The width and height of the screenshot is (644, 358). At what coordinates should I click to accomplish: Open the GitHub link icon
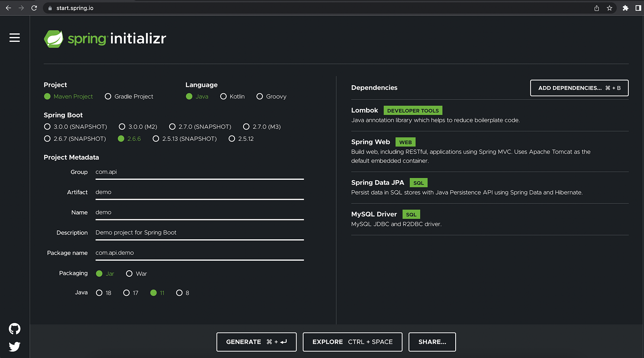pos(14,329)
